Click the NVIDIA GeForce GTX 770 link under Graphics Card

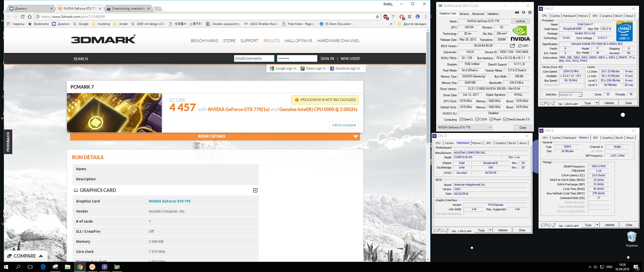click(170, 201)
